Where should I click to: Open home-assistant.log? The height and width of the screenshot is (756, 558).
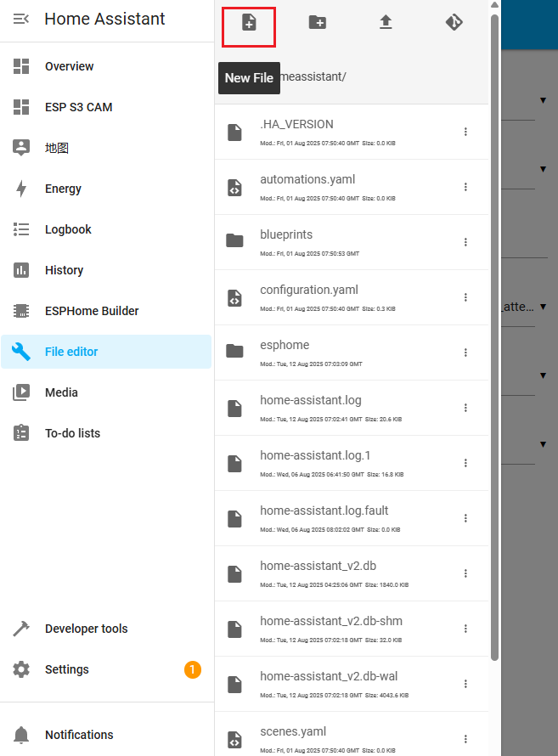352,408
